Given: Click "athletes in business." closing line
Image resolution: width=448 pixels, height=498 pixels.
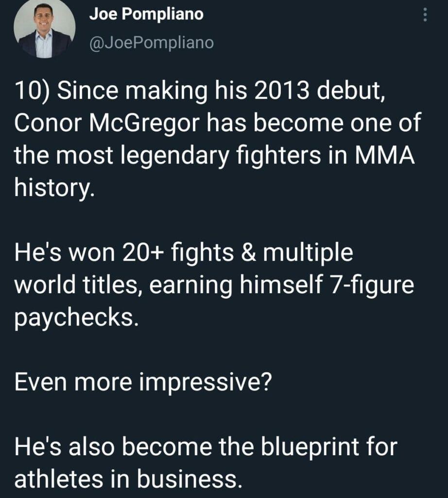Looking at the screenshot, I should (128, 479).
